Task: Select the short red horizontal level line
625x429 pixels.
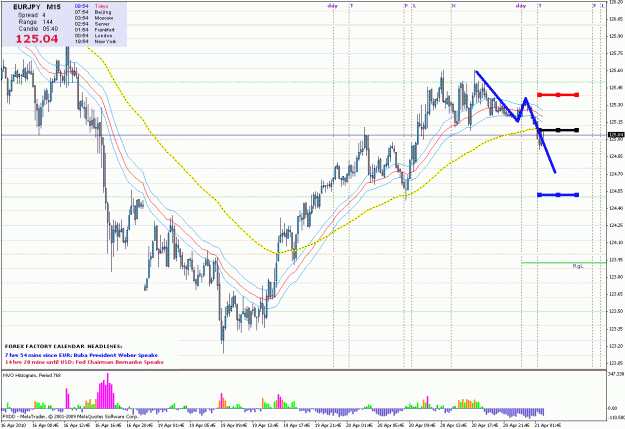Action: (x=558, y=95)
